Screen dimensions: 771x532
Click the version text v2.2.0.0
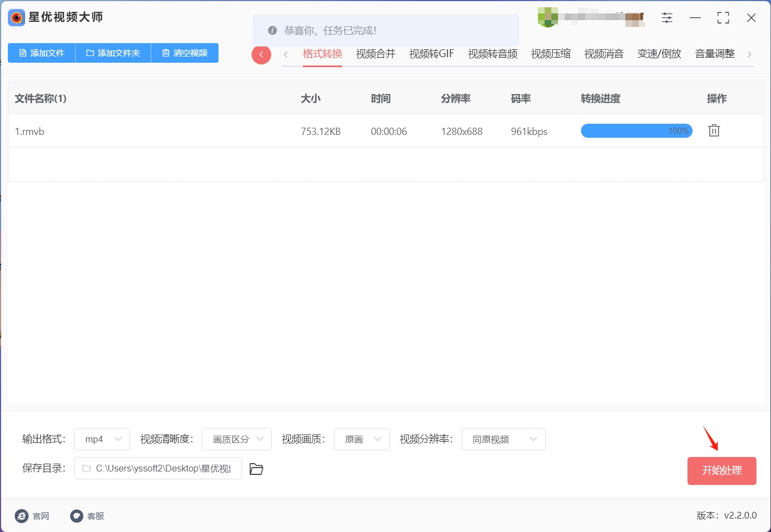click(740, 515)
